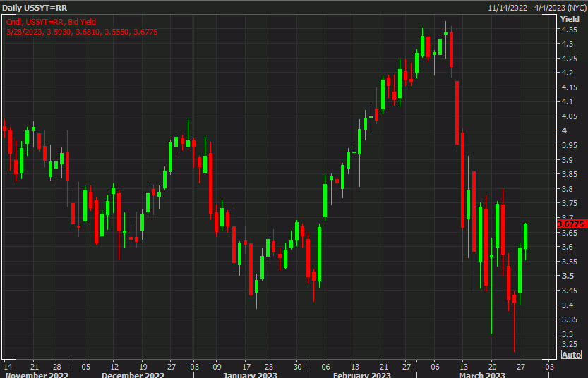Click the Auto scale button
The image size is (588, 378).
pos(571,355)
